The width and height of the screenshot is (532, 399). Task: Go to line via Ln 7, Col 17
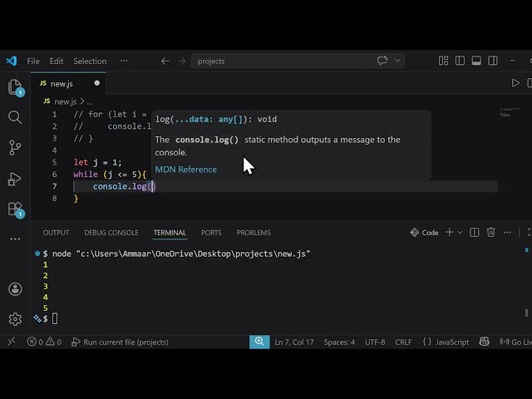[294, 342]
